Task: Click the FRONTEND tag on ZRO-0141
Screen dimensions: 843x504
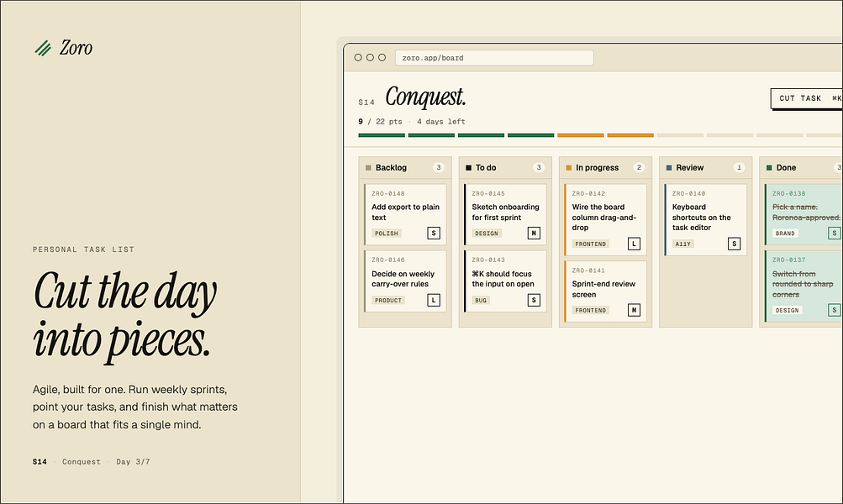Action: coord(590,311)
